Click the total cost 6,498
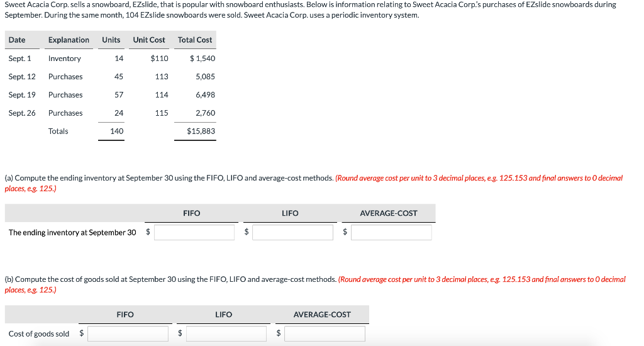644x346 pixels. pos(206,94)
